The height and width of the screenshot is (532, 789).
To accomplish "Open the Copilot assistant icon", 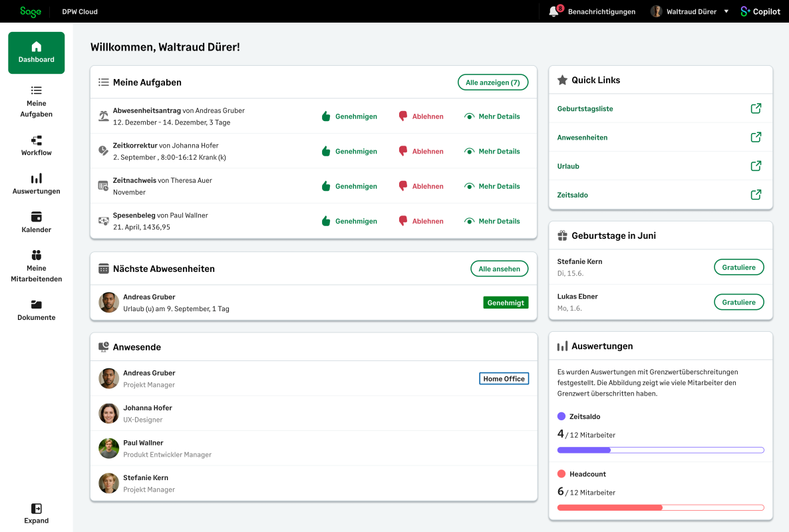I will pos(746,11).
